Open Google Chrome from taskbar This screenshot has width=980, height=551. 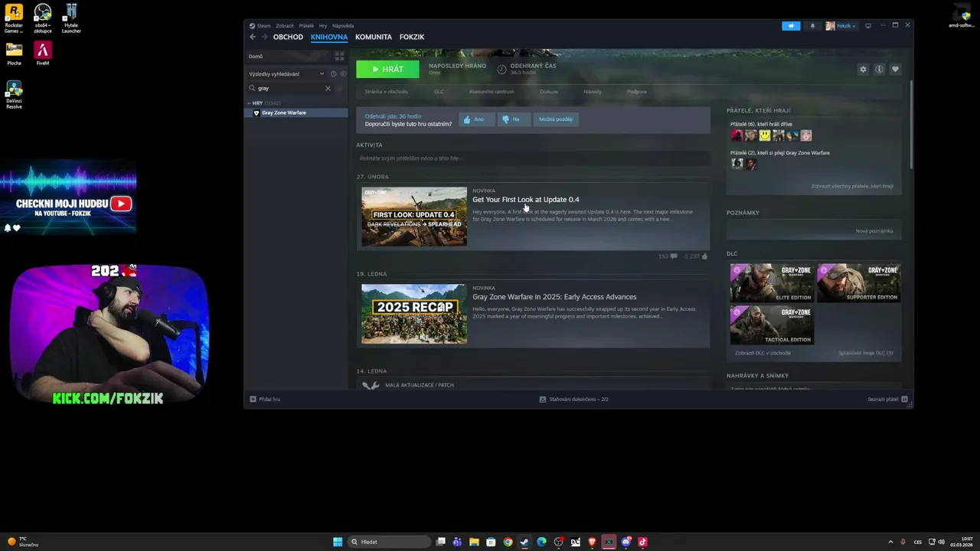[508, 542]
